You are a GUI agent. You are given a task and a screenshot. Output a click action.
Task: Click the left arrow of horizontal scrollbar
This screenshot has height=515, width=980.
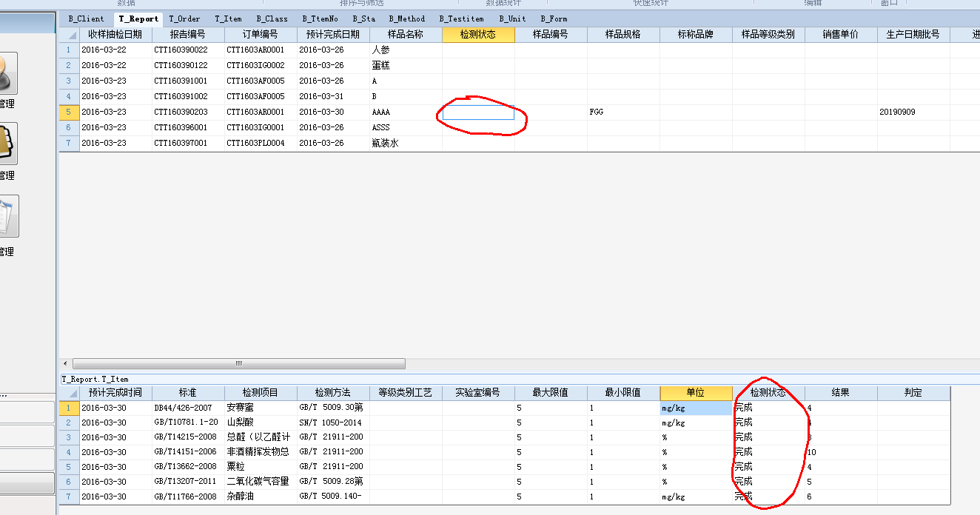point(66,364)
